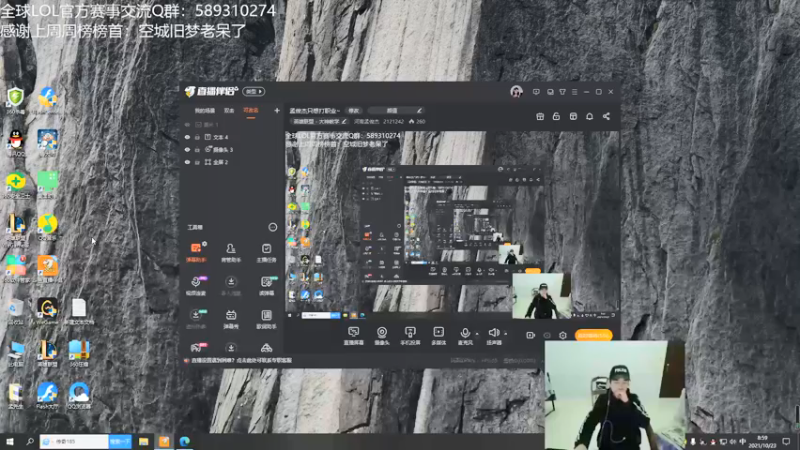Viewport: 800px width, 450px height.
Task: Open the 弹幕秀 tool
Action: tap(231, 319)
